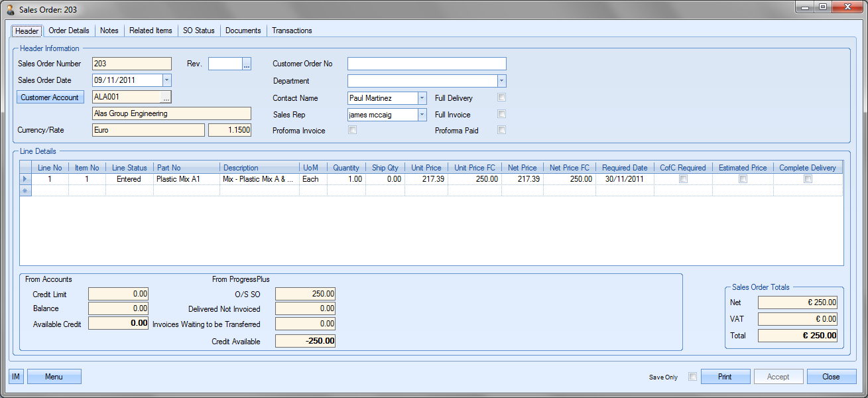The height and width of the screenshot is (398, 868).
Task: Click the ellipsis button beside Rev. field
Action: [x=247, y=64]
